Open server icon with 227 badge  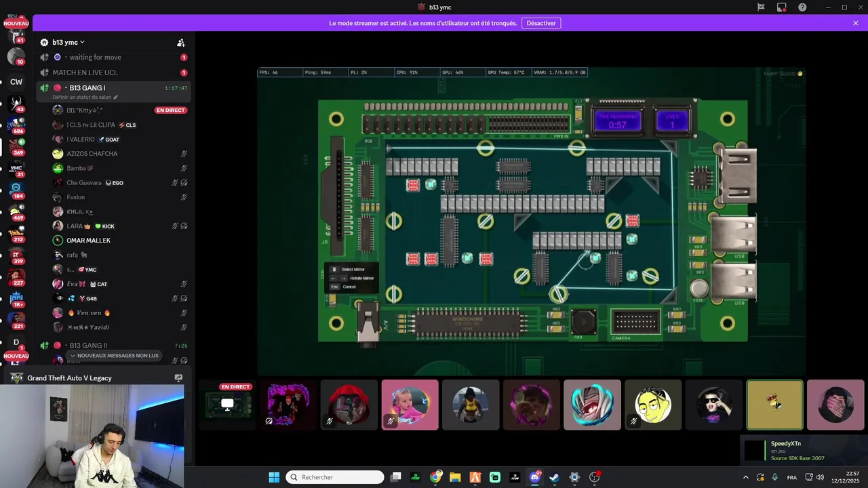click(x=16, y=277)
